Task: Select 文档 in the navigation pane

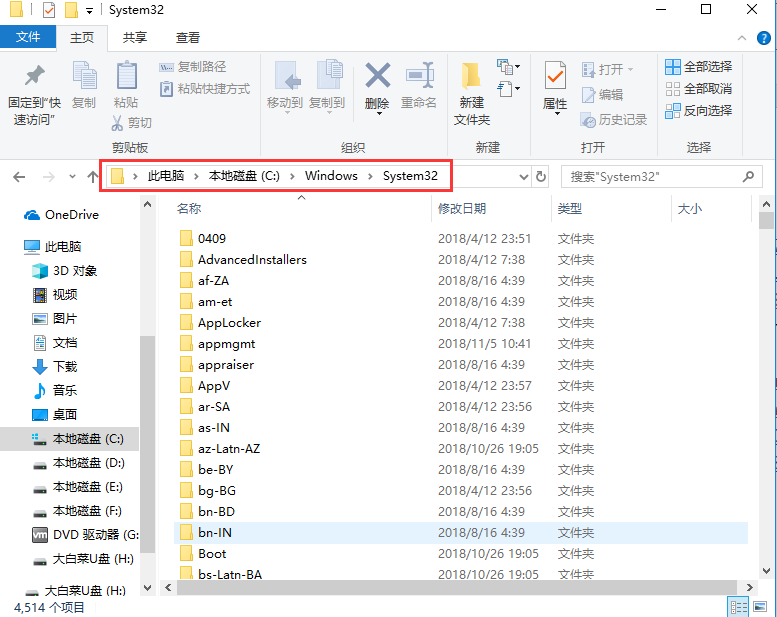Action: 55,343
